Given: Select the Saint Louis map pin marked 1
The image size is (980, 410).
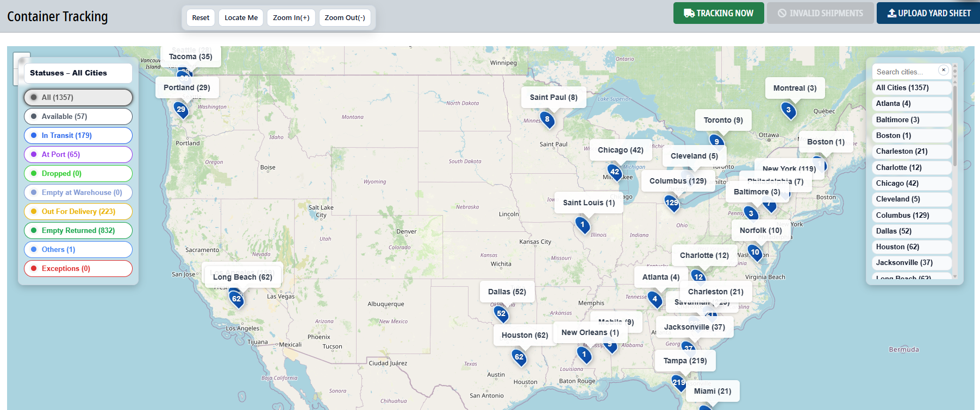Looking at the screenshot, I should [583, 225].
